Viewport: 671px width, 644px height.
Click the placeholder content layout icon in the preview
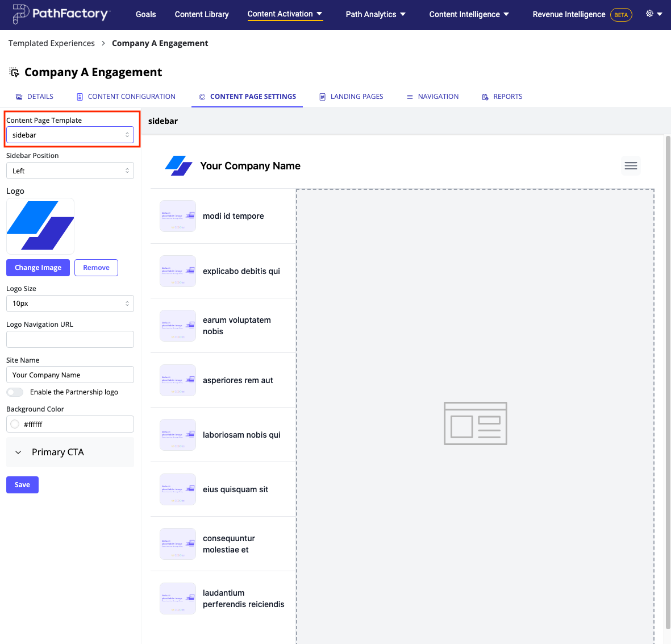[475, 423]
